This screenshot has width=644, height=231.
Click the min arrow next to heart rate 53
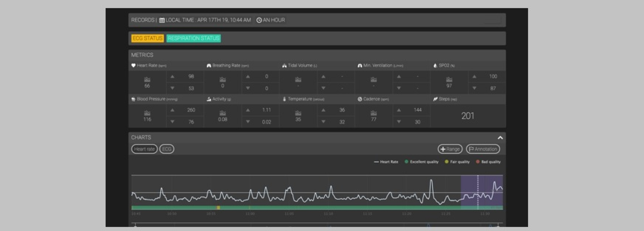[x=173, y=88]
